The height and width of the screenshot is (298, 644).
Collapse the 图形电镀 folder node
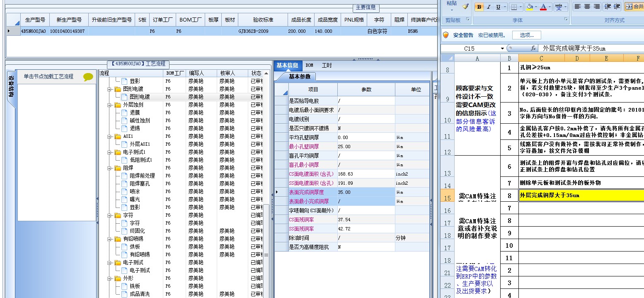point(110,89)
